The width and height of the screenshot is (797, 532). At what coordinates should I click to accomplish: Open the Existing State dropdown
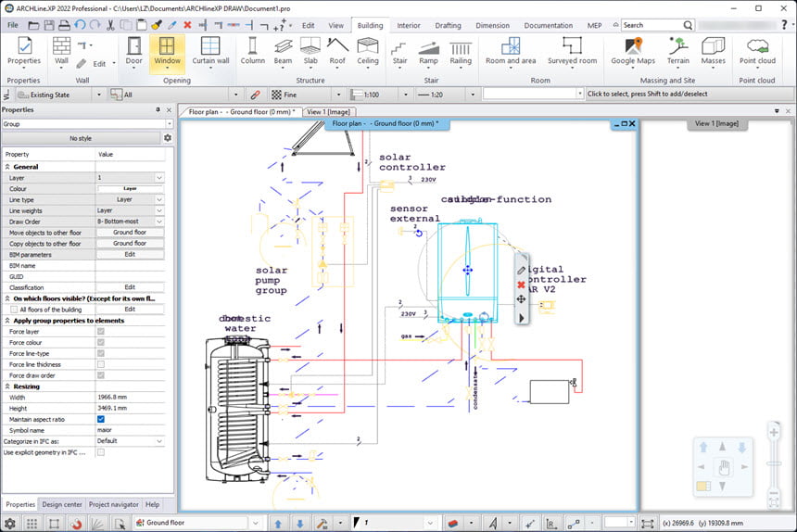point(99,95)
